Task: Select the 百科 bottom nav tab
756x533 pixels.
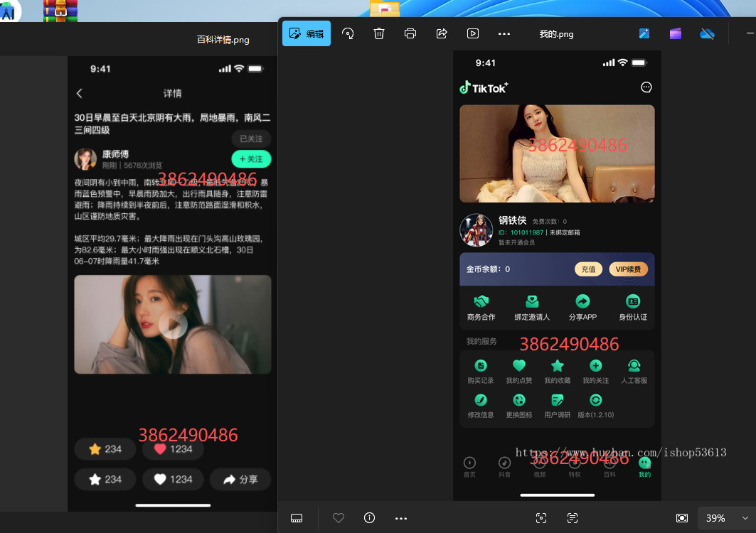Action: click(x=610, y=467)
